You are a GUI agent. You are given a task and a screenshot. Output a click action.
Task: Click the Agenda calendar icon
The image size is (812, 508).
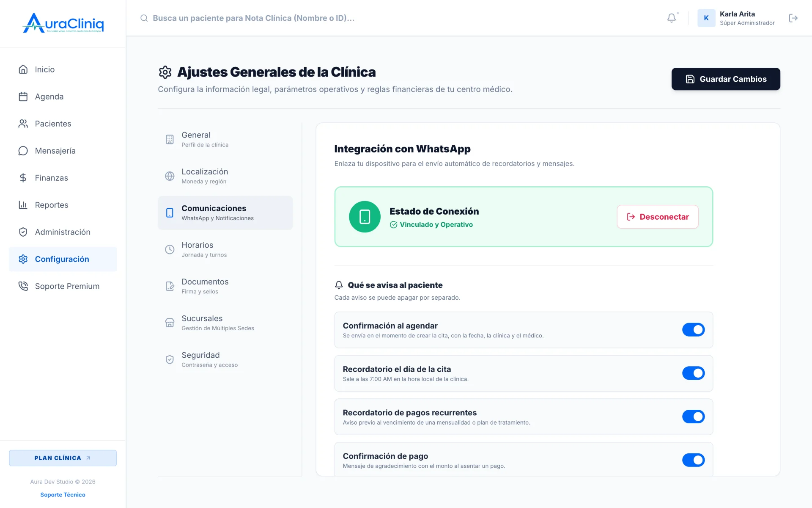pyautogui.click(x=23, y=97)
